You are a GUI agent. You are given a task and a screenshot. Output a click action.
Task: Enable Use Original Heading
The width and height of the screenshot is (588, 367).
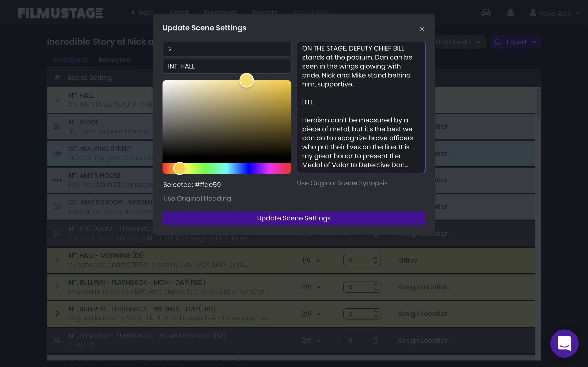(x=197, y=198)
